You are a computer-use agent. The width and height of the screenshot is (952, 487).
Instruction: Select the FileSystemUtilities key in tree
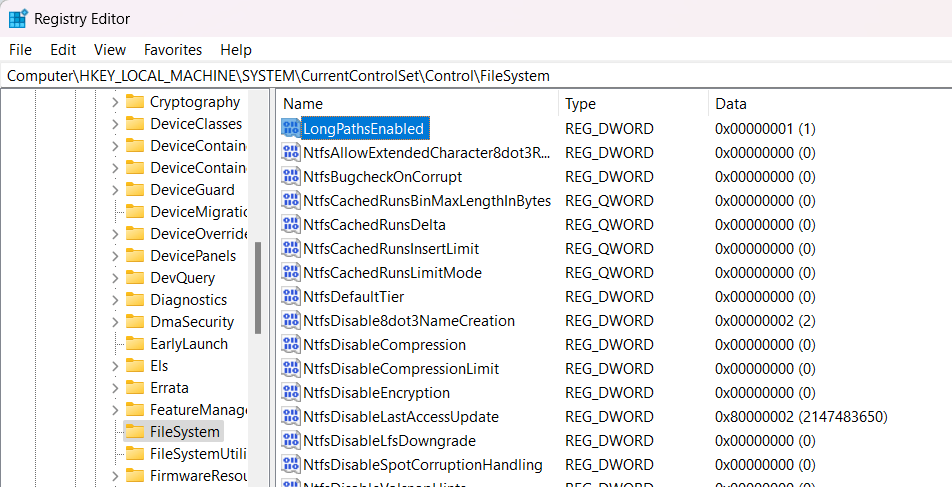click(x=197, y=454)
